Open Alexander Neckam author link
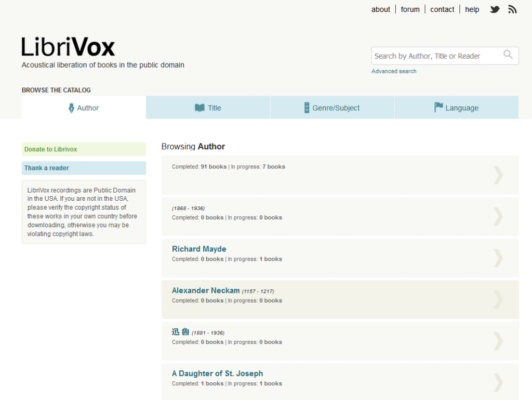 (x=206, y=290)
